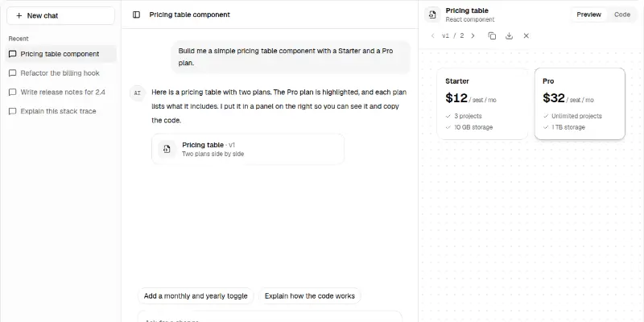This screenshot has height=322, width=644.
Task: Click the 'Pricing table component' header title
Action: (189, 14)
